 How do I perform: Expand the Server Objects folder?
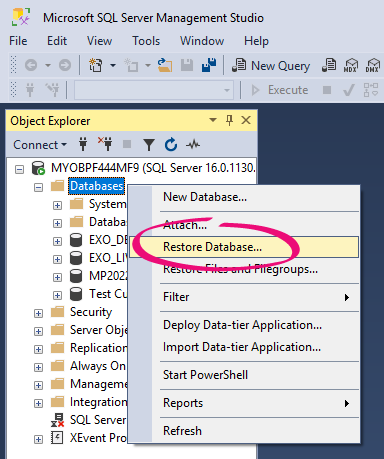point(39,331)
